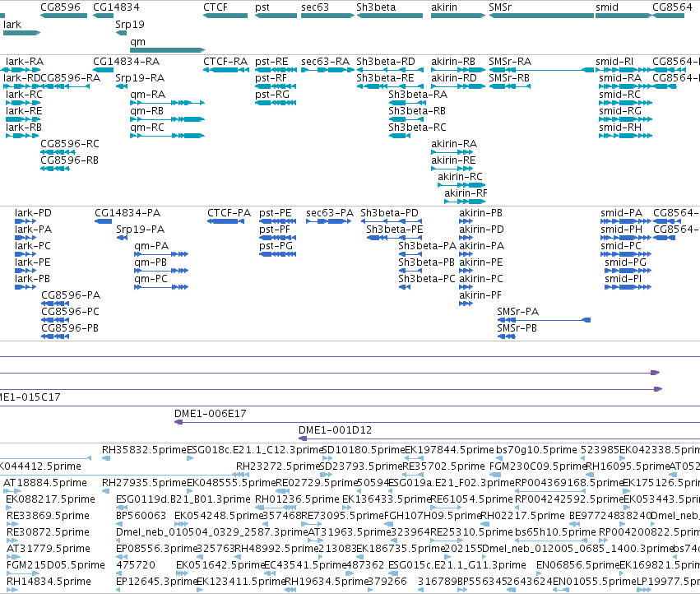The height and width of the screenshot is (594, 700).
Task: Click EST label AT31779.5prime
Action: (49, 550)
